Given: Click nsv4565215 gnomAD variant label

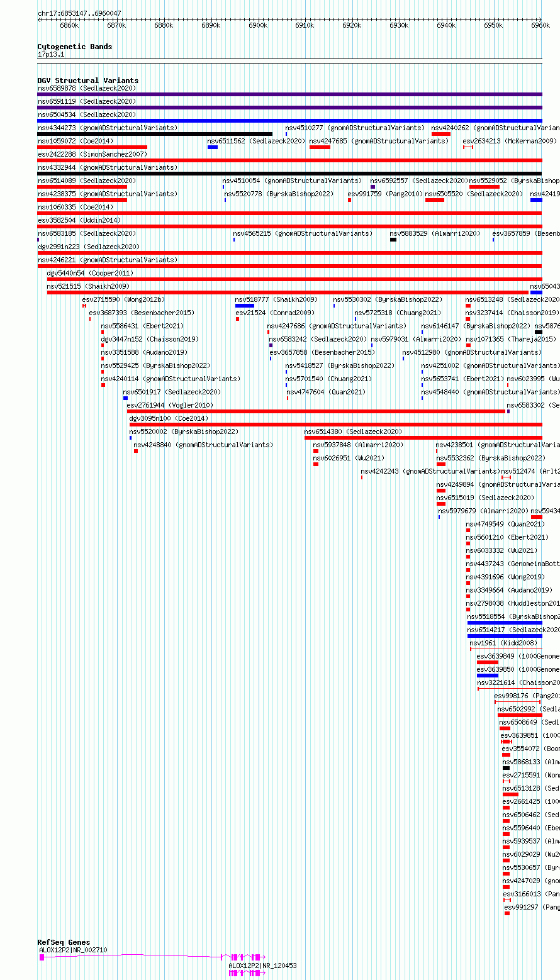Looking at the screenshot, I should (303, 233).
